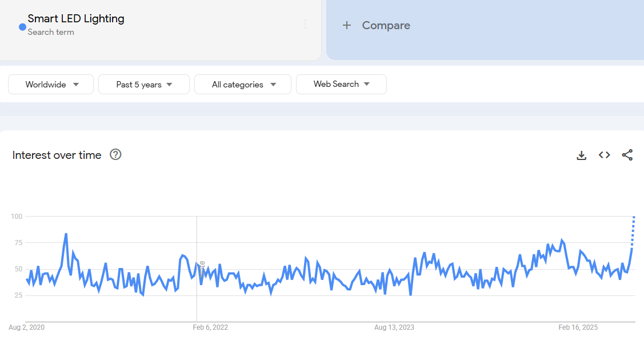
Task: Expand the All categories dropdown
Action: click(x=243, y=85)
